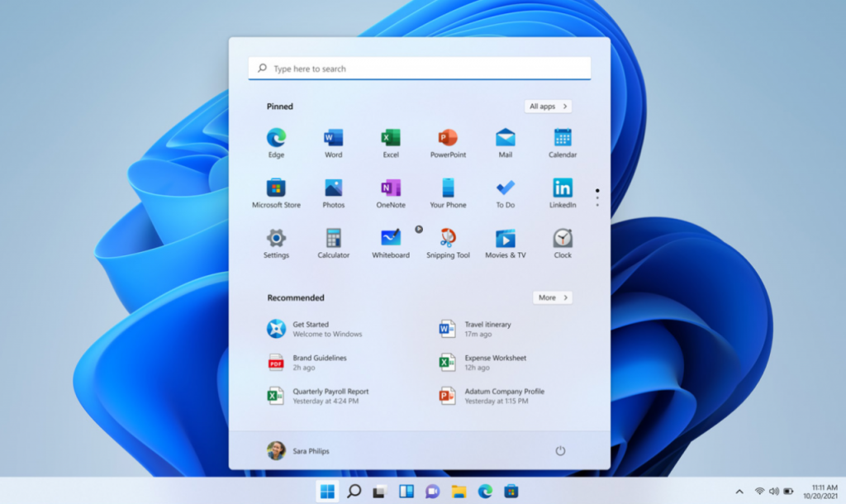The height and width of the screenshot is (504, 846).
Task: Launch the OneNote pinned app
Action: pyautogui.click(x=391, y=193)
